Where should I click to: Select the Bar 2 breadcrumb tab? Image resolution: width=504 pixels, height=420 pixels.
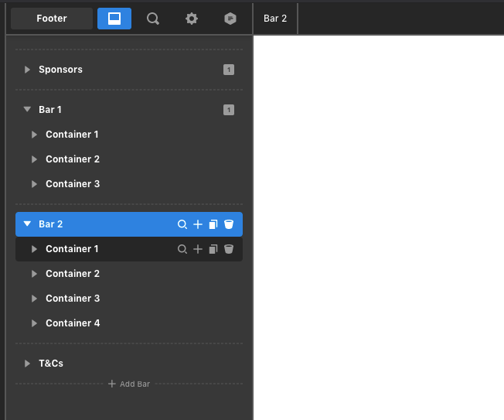(x=275, y=19)
